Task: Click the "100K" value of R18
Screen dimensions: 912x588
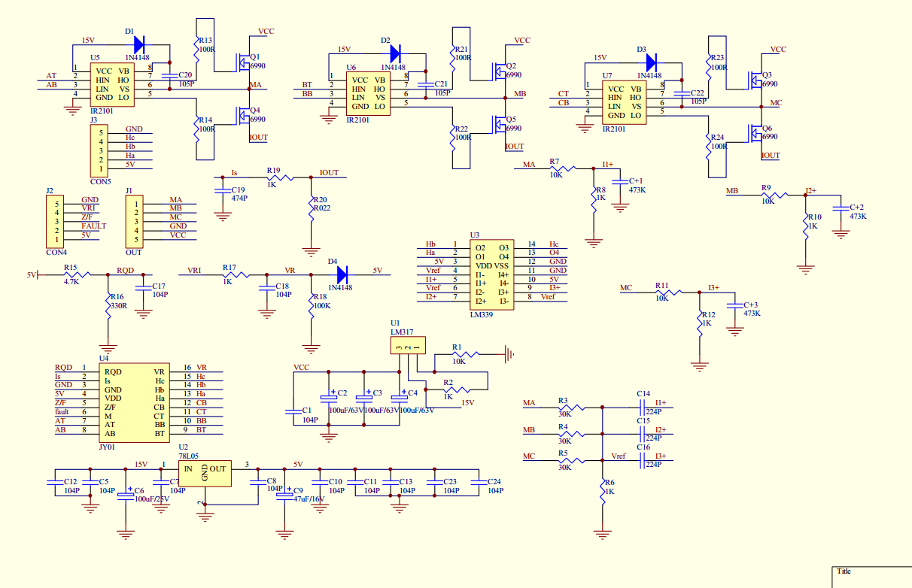Action: pos(322,306)
